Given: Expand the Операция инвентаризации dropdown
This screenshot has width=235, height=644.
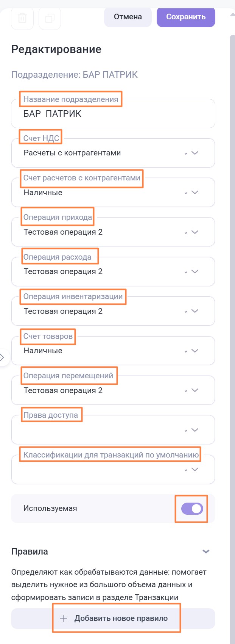Looking at the screenshot, I should pyautogui.click(x=195, y=311).
